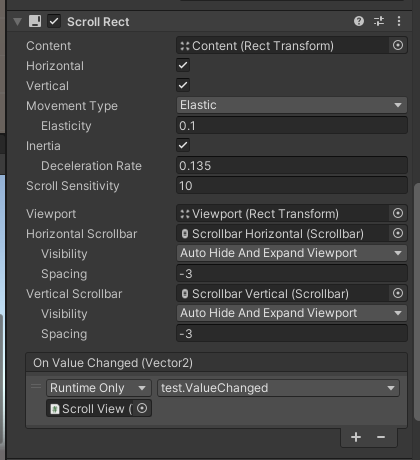Open Scroll View event target picker
Image resolution: width=420 pixels, height=460 pixels.
point(142,408)
